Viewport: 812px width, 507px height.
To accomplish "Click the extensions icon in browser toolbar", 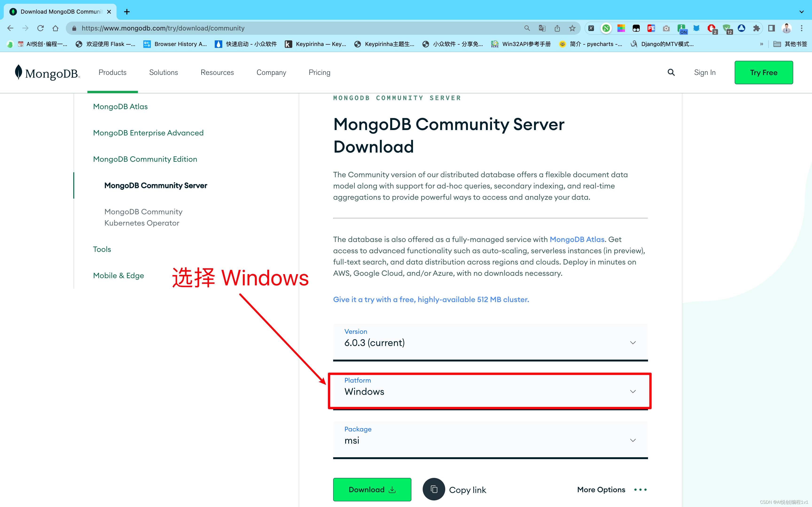I will click(757, 28).
